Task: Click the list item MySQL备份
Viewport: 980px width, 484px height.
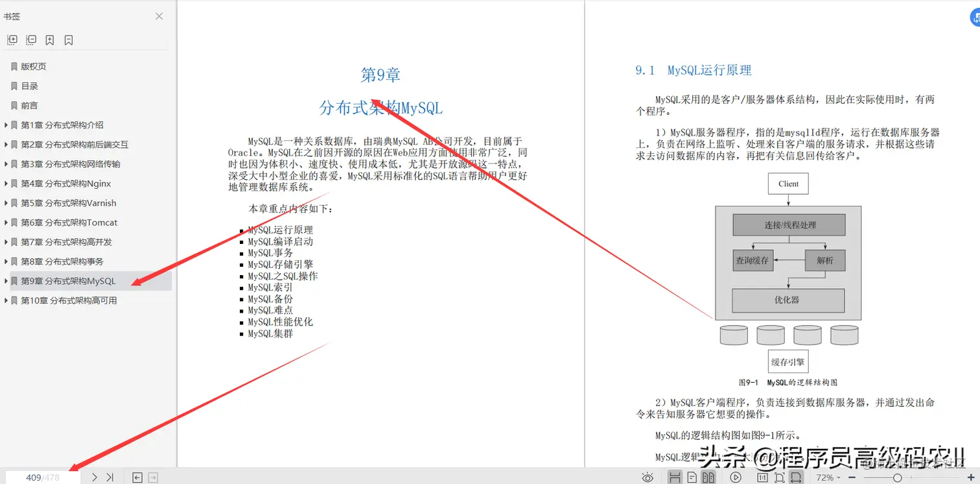Action: [270, 299]
